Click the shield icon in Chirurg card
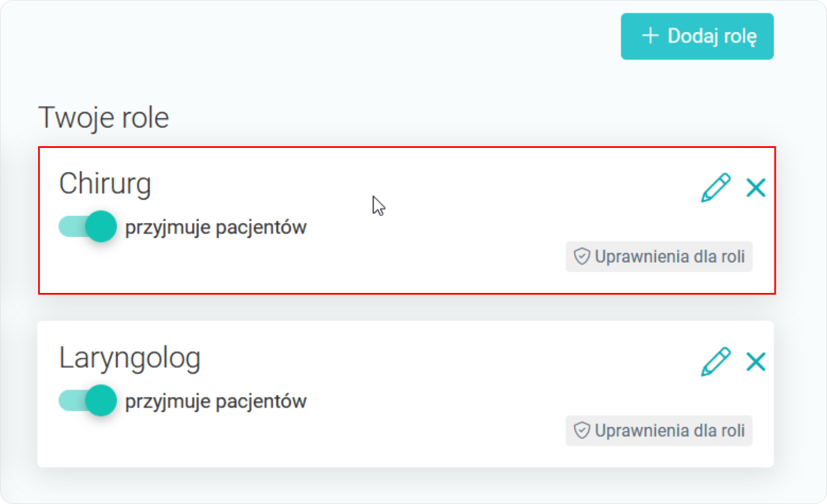 [581, 257]
